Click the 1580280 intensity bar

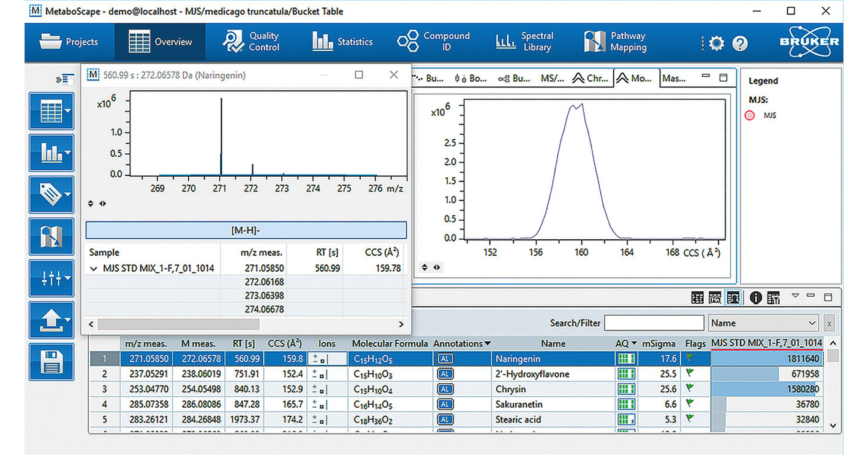[766, 389]
